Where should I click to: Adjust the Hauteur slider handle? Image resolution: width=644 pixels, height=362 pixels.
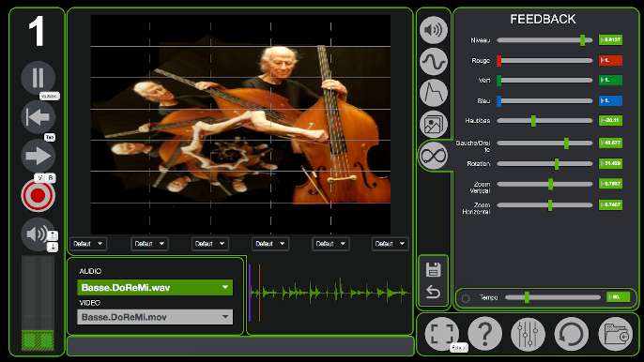[x=533, y=121]
